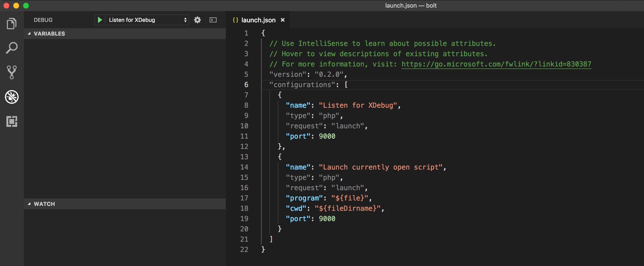
Task: Open the Source Control view
Action: tap(11, 72)
